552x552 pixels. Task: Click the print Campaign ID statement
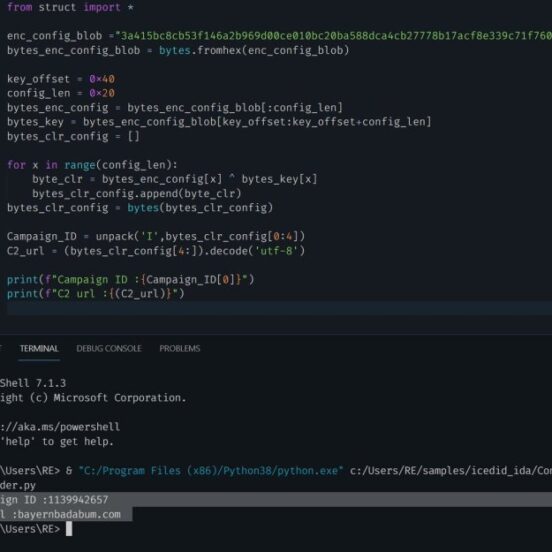(x=130, y=280)
